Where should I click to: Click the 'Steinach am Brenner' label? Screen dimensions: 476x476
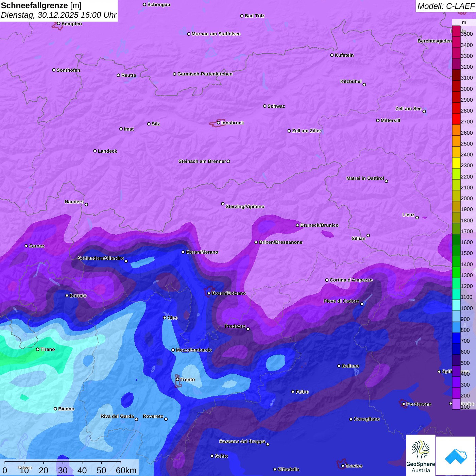(x=202, y=161)
